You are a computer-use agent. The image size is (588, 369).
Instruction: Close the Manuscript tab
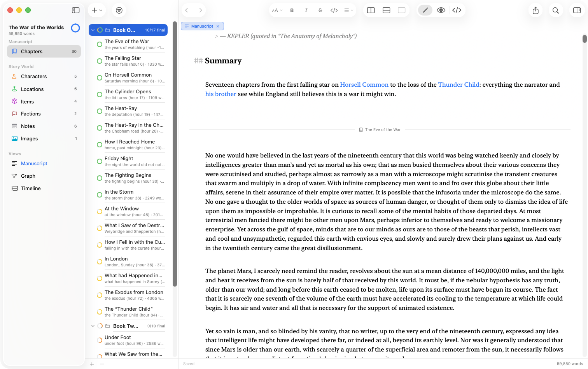pos(218,26)
